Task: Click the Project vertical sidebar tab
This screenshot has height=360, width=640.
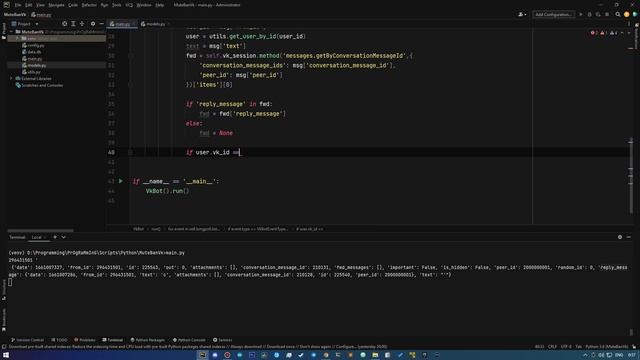Action: coord(4,31)
